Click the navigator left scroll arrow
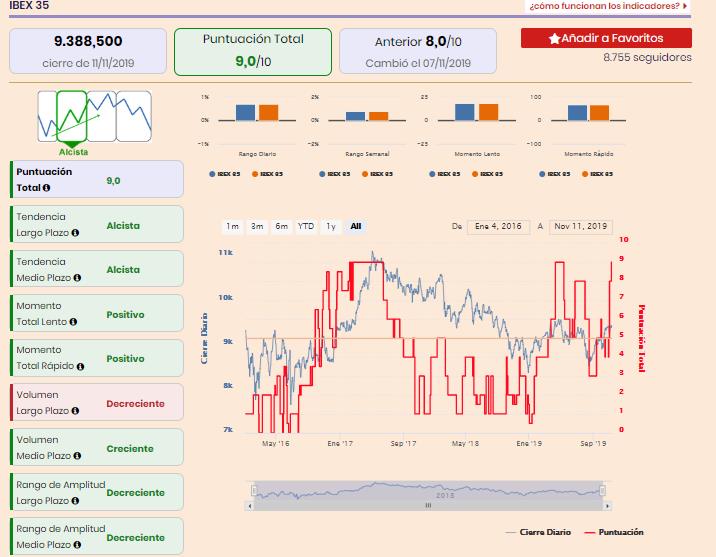The image size is (716, 557). [249, 506]
